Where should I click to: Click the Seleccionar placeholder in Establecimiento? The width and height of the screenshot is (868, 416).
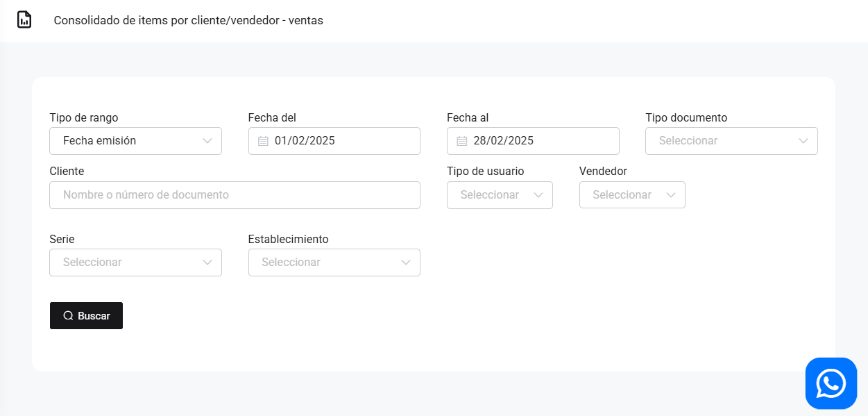[291, 263]
